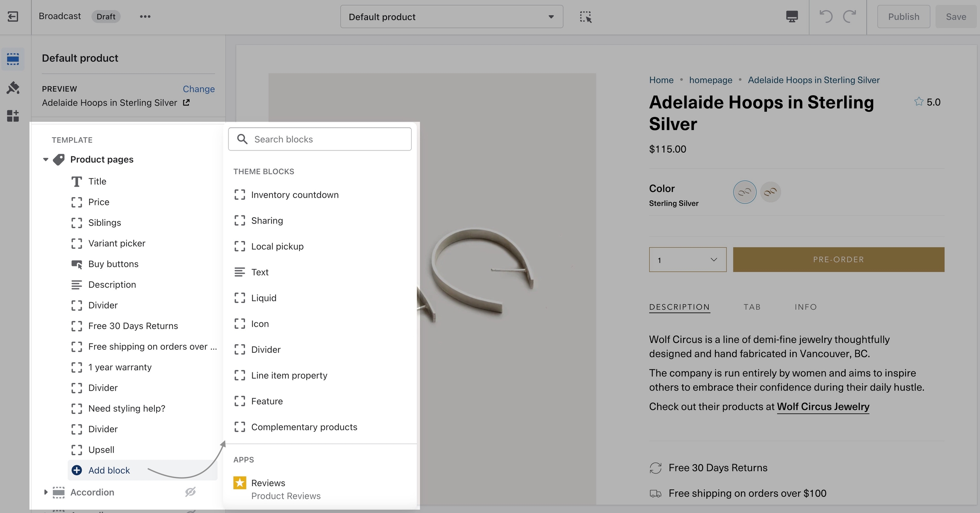Open the Default product template dropdown
The width and height of the screenshot is (980, 513).
click(451, 17)
